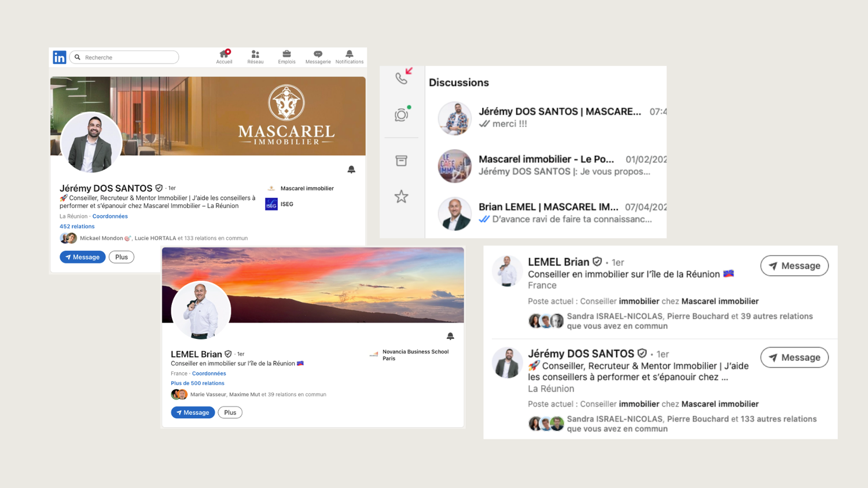Click Jérémy's avatar in Discussions list
The width and height of the screenshot is (868, 488).
454,118
